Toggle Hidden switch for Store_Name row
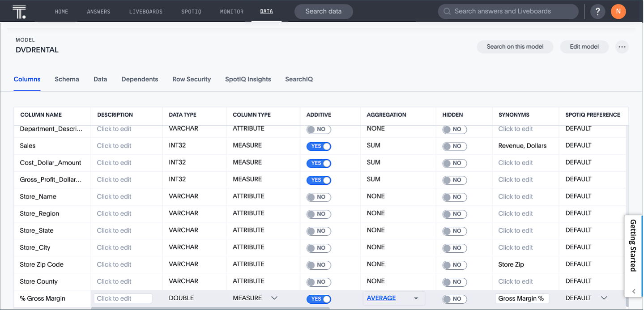644x310 pixels. pyautogui.click(x=454, y=197)
